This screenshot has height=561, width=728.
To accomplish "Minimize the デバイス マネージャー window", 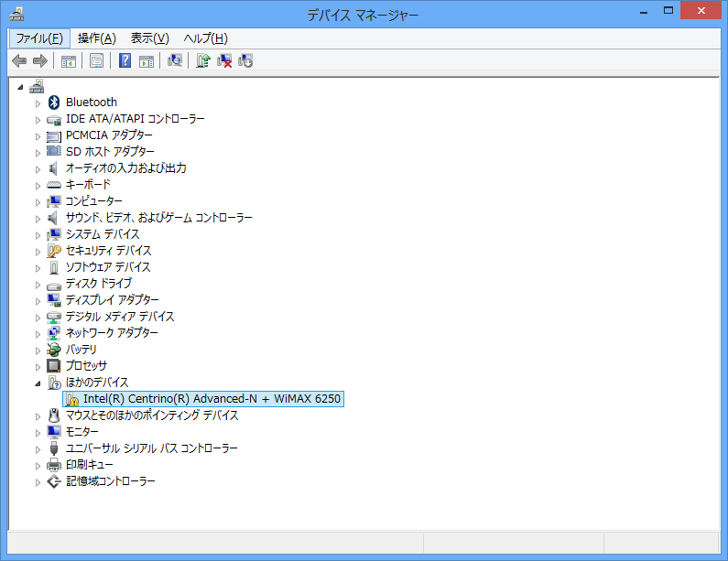I will 644,12.
